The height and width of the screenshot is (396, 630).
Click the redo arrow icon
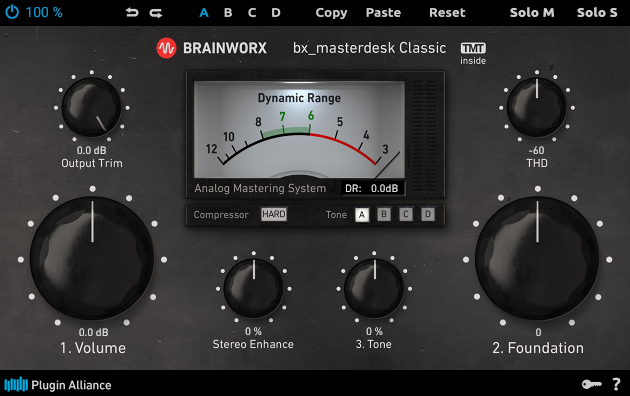point(156,13)
